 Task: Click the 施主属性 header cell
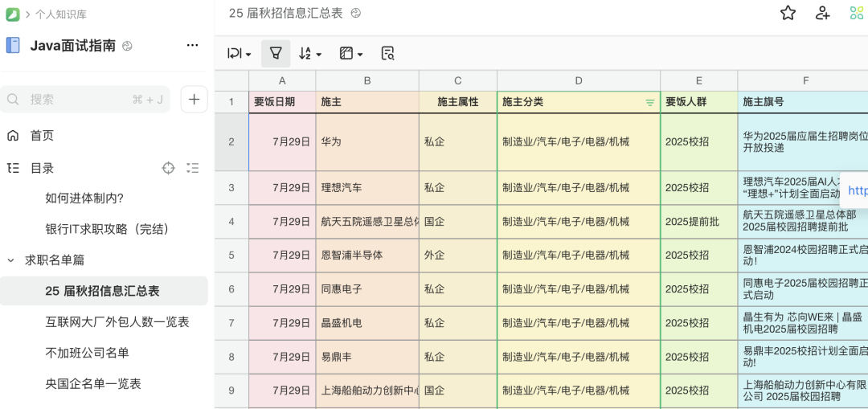458,102
